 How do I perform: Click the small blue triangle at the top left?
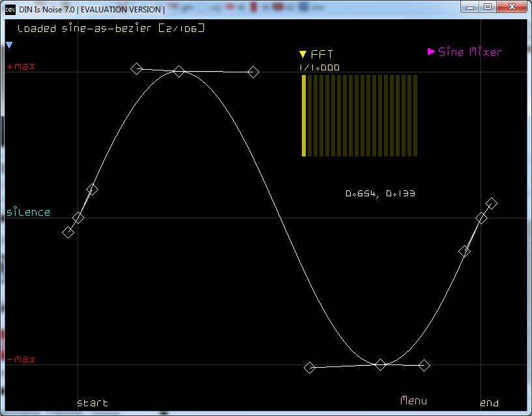coord(9,45)
